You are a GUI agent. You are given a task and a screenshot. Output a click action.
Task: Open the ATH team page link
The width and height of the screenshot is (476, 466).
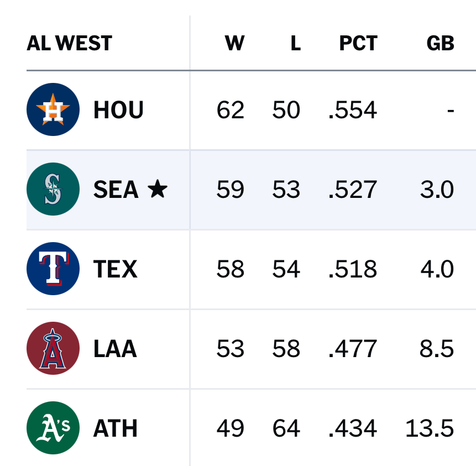click(115, 428)
